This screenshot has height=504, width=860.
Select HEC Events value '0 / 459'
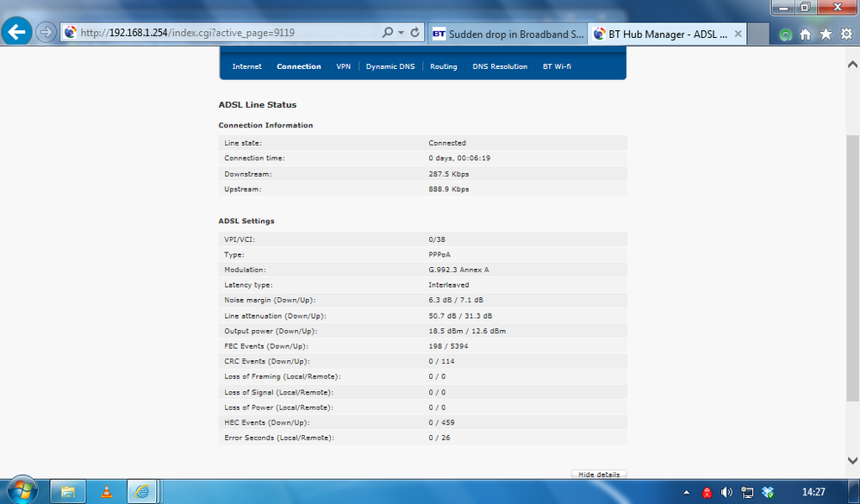pyautogui.click(x=441, y=423)
